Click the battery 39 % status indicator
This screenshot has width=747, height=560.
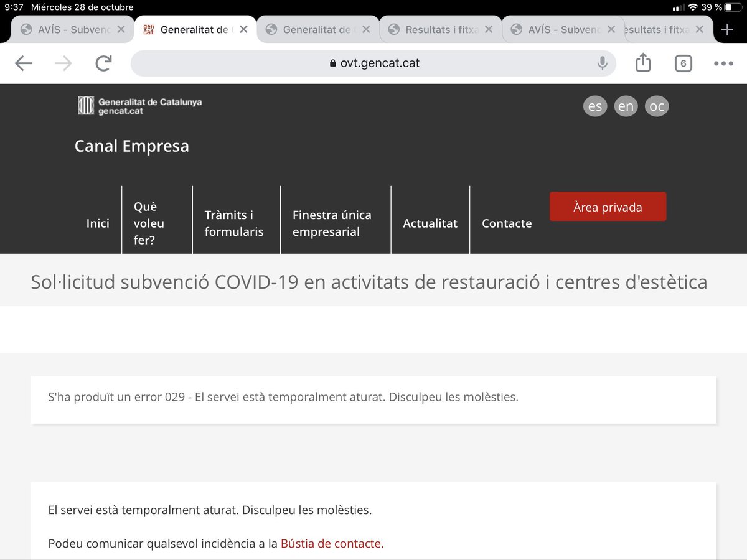coord(721,7)
